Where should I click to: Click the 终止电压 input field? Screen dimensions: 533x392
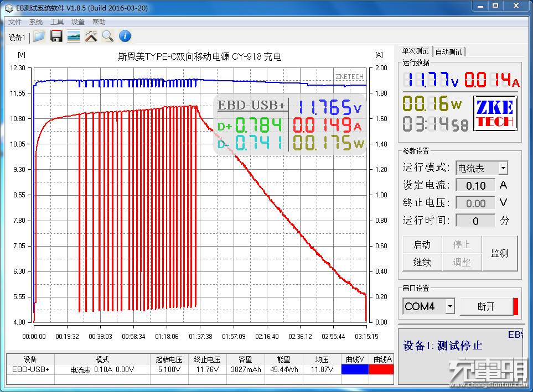coord(475,203)
